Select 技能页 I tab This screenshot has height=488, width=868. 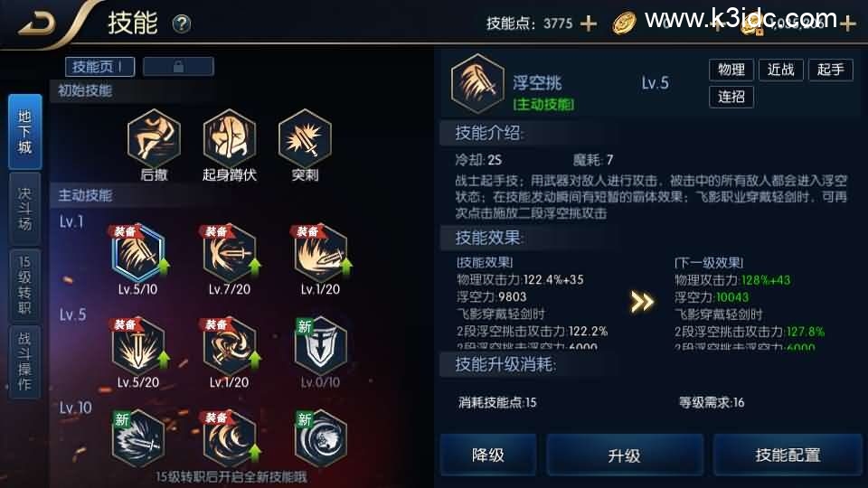point(99,67)
